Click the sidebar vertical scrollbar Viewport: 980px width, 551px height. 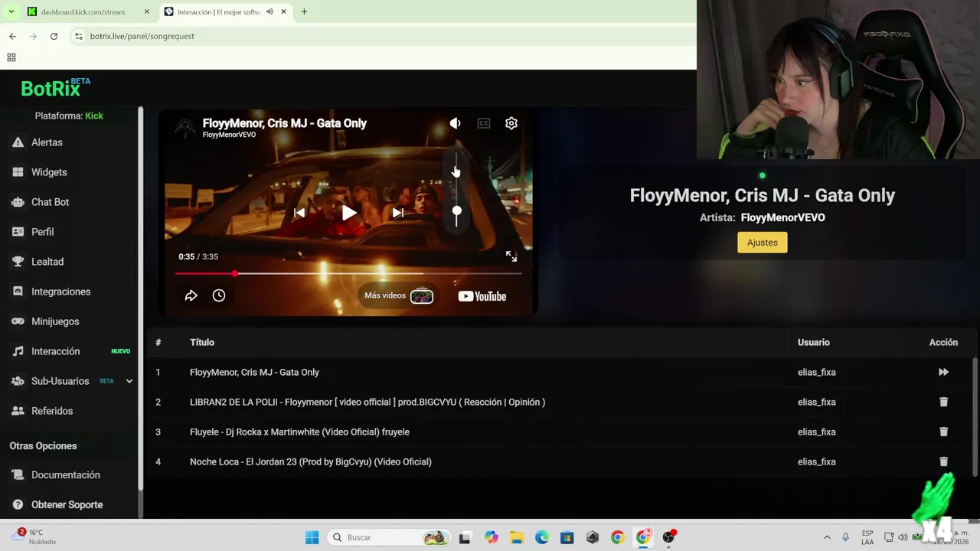(140, 298)
